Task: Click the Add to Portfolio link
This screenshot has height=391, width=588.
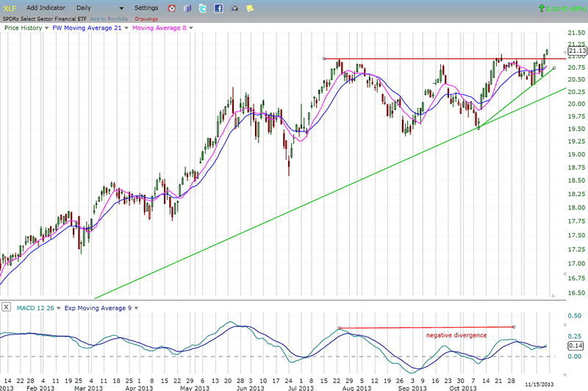Action: 107,18
